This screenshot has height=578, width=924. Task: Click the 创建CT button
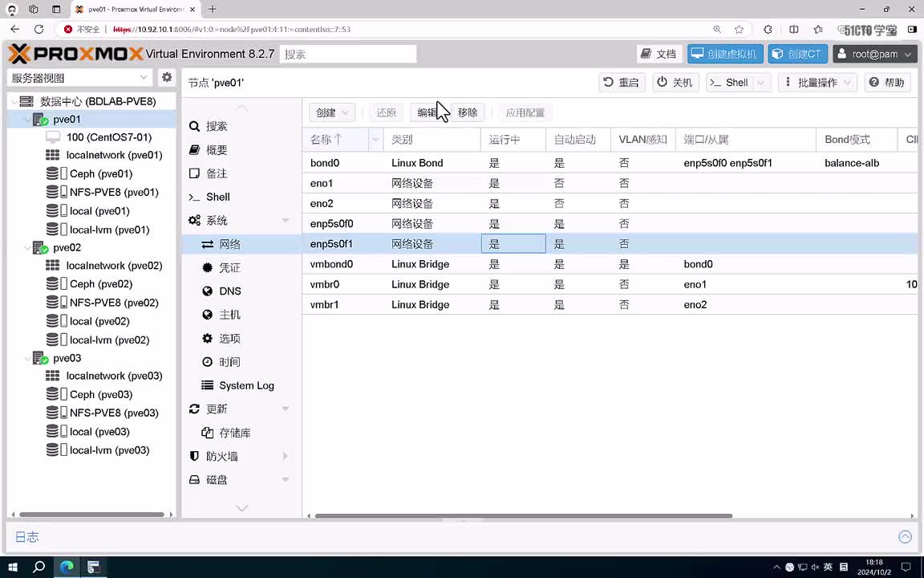pyautogui.click(x=798, y=54)
